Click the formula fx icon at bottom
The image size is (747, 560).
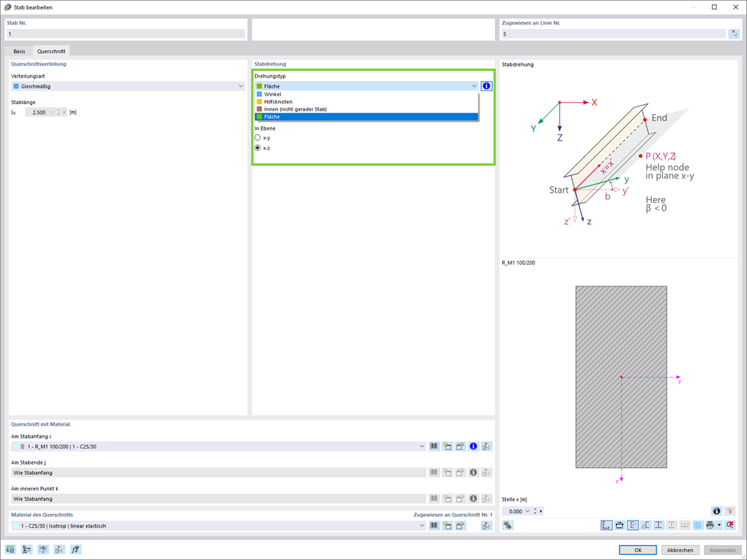pos(75,549)
